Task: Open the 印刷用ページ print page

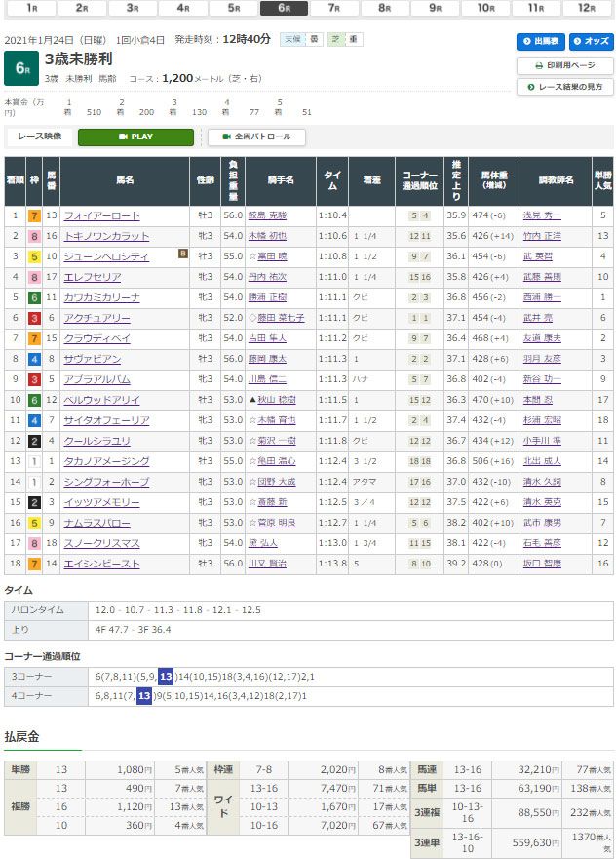Action: [564, 65]
